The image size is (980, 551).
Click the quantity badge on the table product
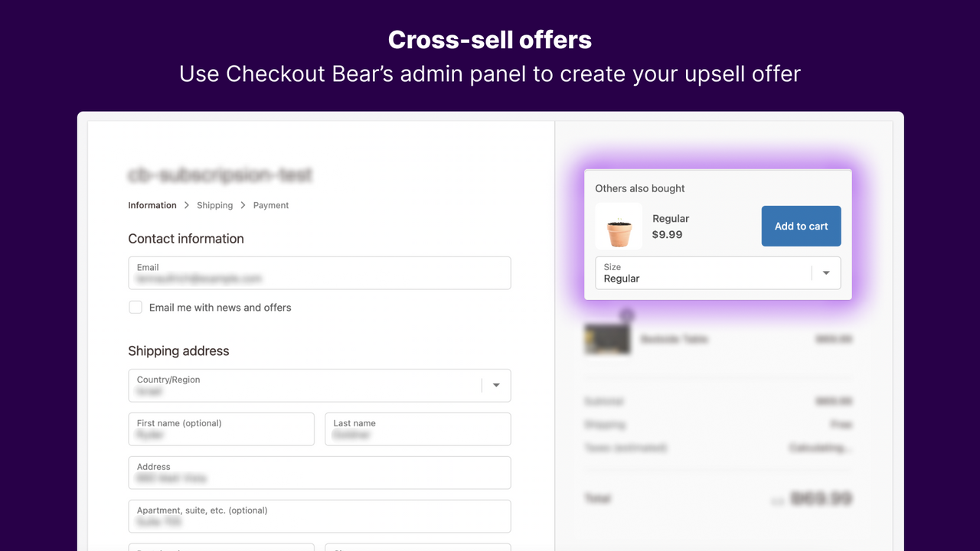627,315
